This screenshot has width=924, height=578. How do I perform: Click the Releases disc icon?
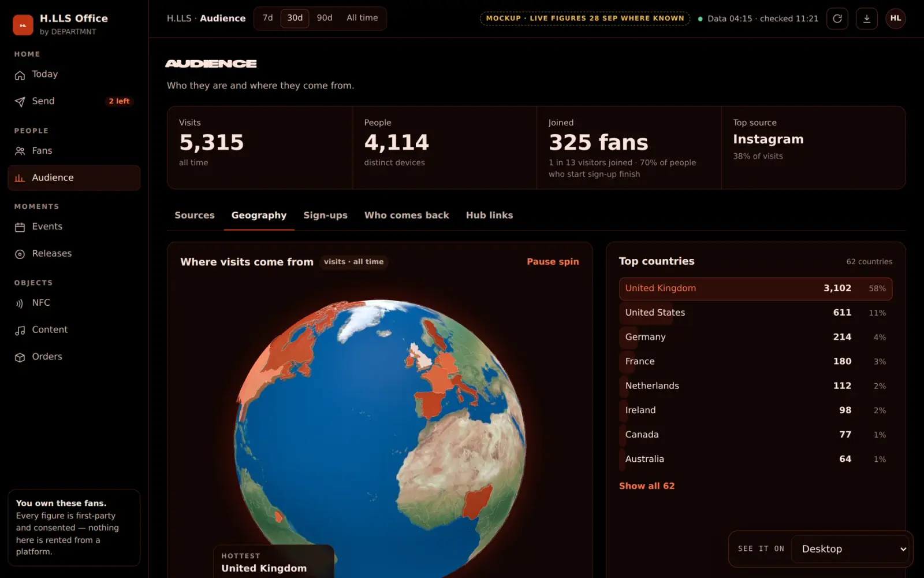pyautogui.click(x=20, y=254)
